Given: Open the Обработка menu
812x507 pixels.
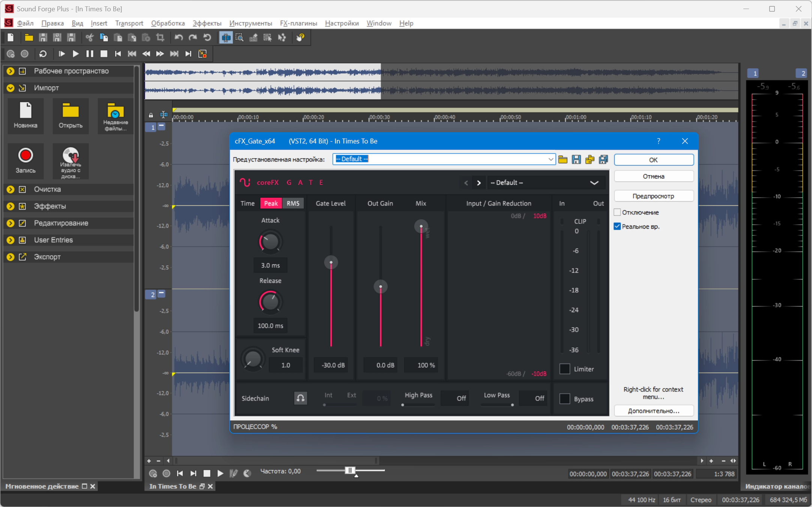Looking at the screenshot, I should tap(168, 23).
